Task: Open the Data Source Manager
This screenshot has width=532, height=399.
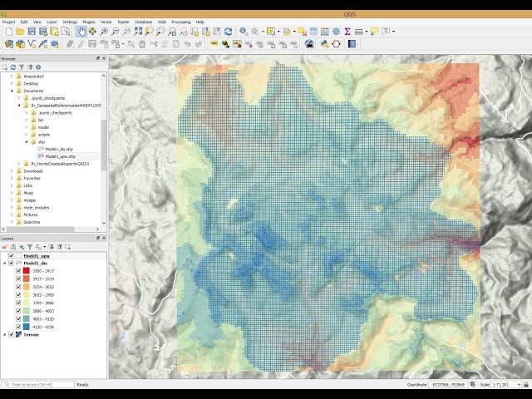Action: click(x=9, y=44)
